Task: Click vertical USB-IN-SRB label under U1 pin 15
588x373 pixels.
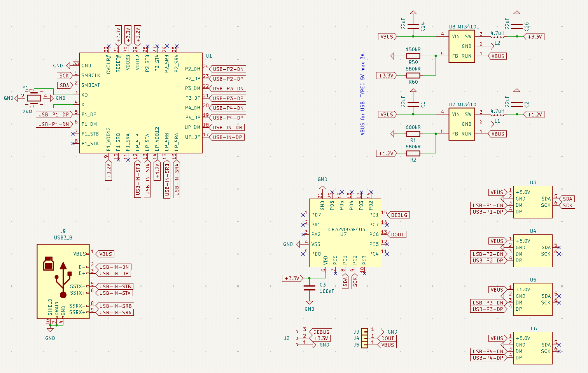Action: [167, 179]
